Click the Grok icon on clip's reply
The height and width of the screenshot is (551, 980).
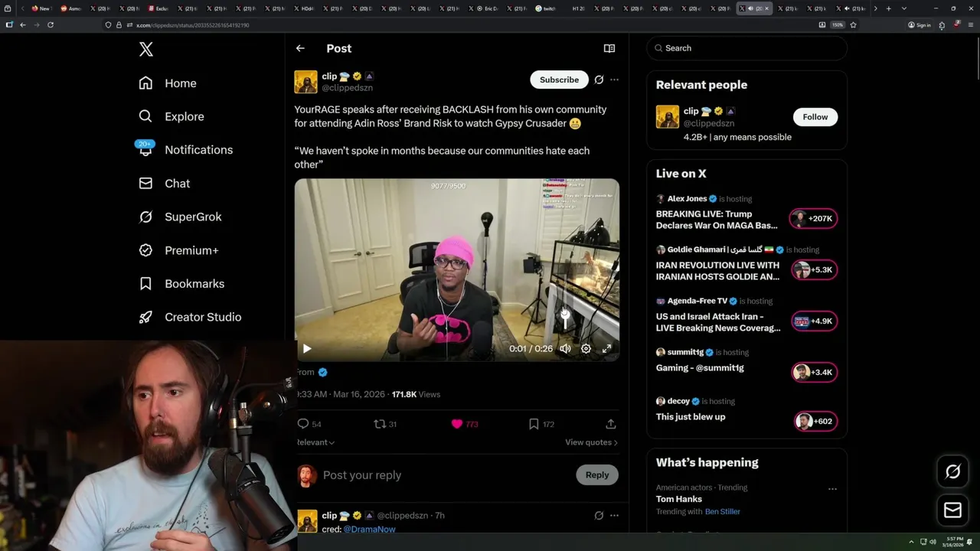coord(599,515)
